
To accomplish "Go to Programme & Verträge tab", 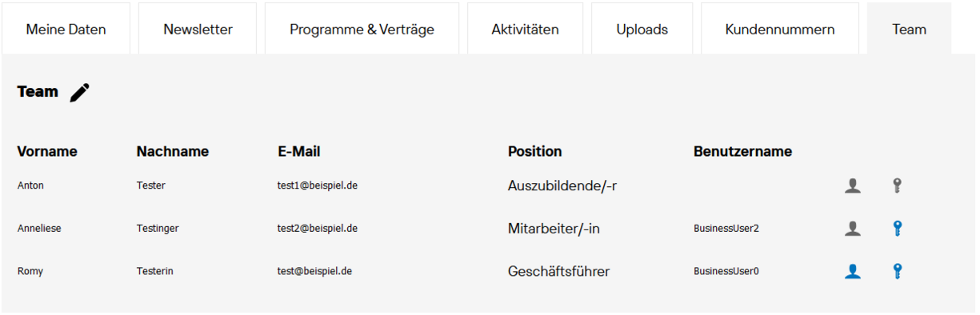I will click(x=362, y=29).
